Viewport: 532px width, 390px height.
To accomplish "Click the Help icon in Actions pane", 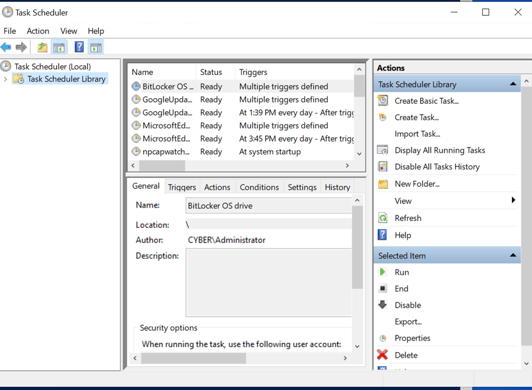I will point(382,235).
